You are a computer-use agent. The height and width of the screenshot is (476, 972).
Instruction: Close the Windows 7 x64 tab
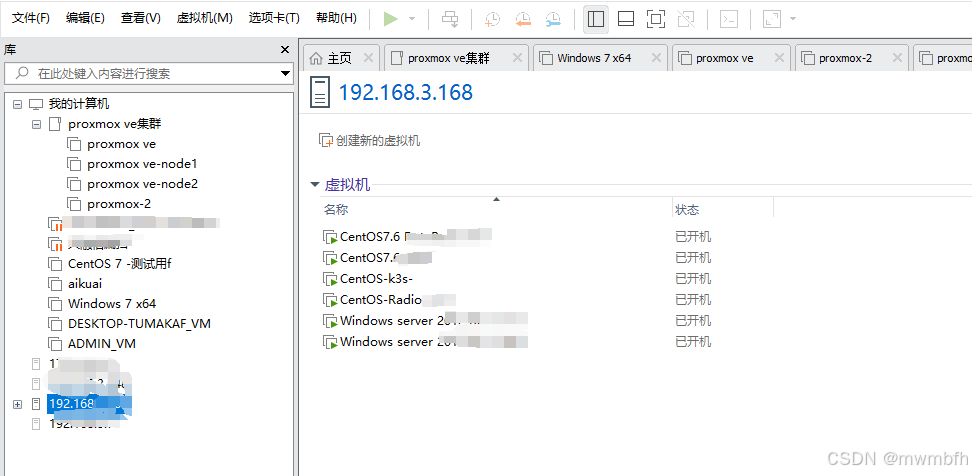point(656,58)
